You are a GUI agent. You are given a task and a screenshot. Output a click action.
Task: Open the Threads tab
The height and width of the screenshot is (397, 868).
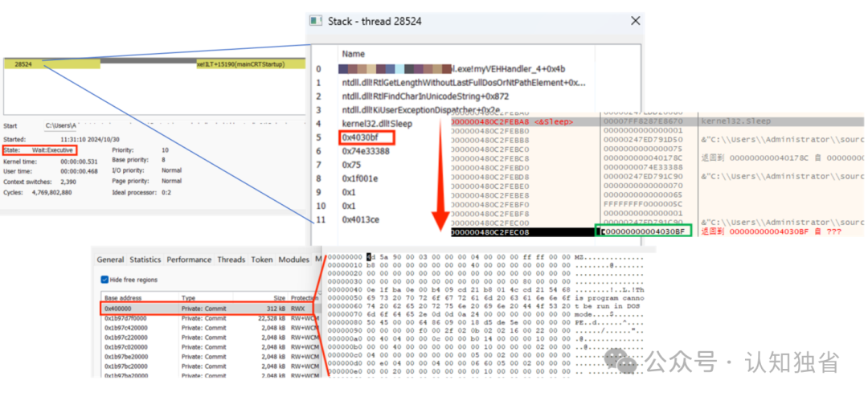pyautogui.click(x=231, y=260)
